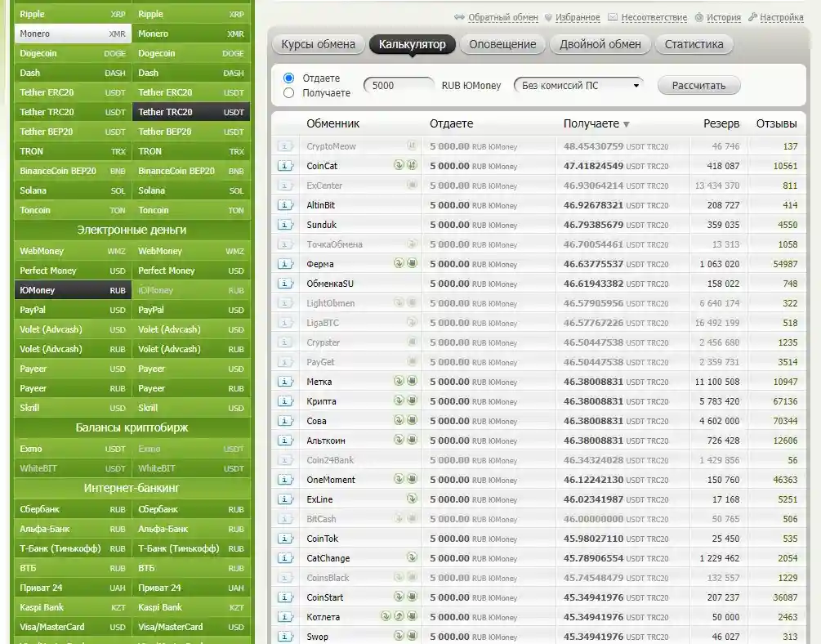Open the Двойной обмен tab
The height and width of the screenshot is (644, 821).
pos(600,44)
